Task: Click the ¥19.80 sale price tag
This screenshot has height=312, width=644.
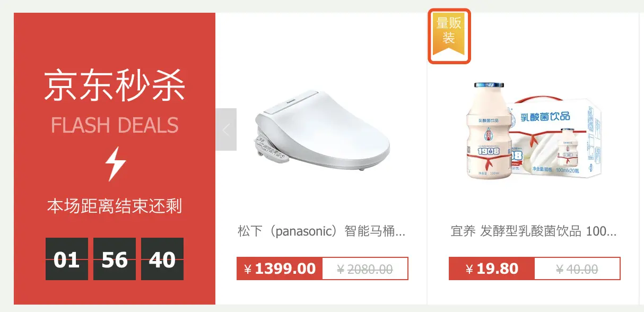Action: pyautogui.click(x=492, y=268)
